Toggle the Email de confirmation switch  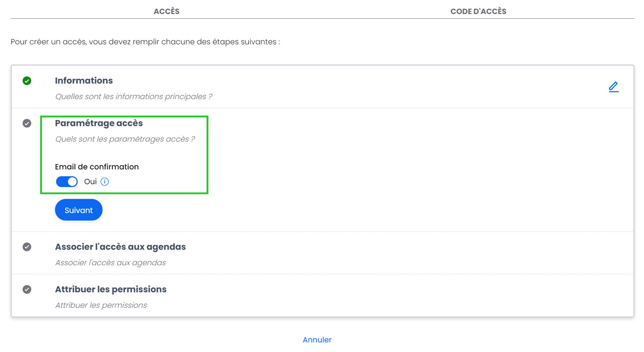click(x=67, y=182)
